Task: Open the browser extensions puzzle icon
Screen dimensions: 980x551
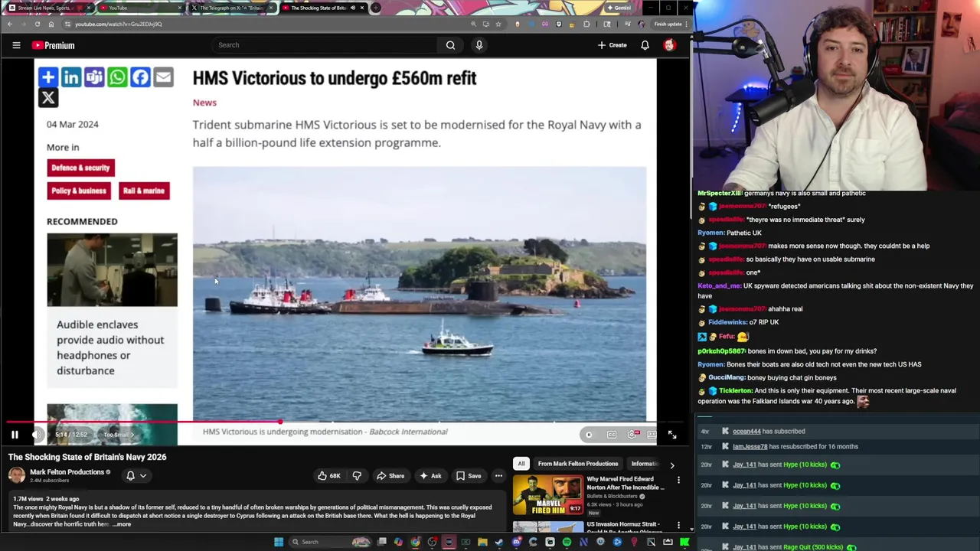Action: coord(586,24)
